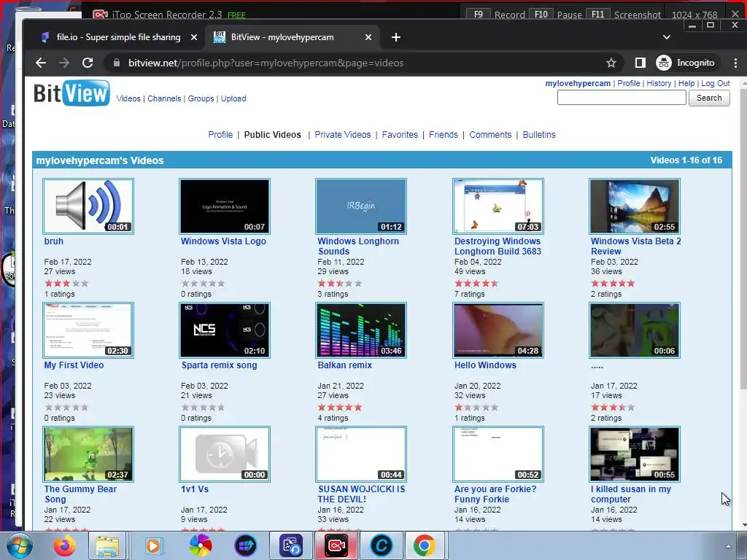Open the Channels navigation link
Image resolution: width=747 pixels, height=560 pixels.
point(164,98)
